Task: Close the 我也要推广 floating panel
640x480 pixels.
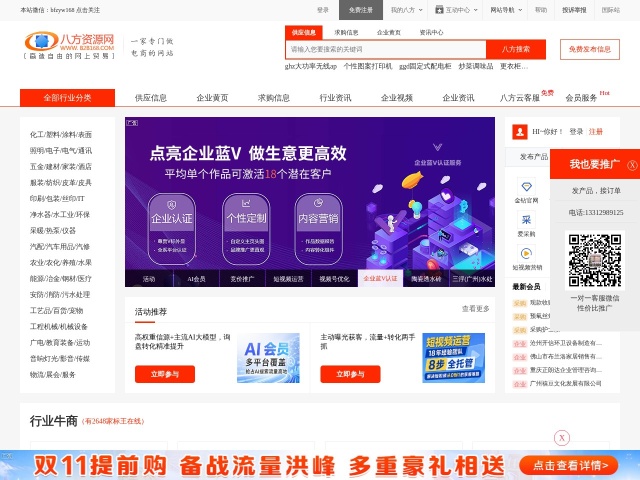Action: pos(632,165)
